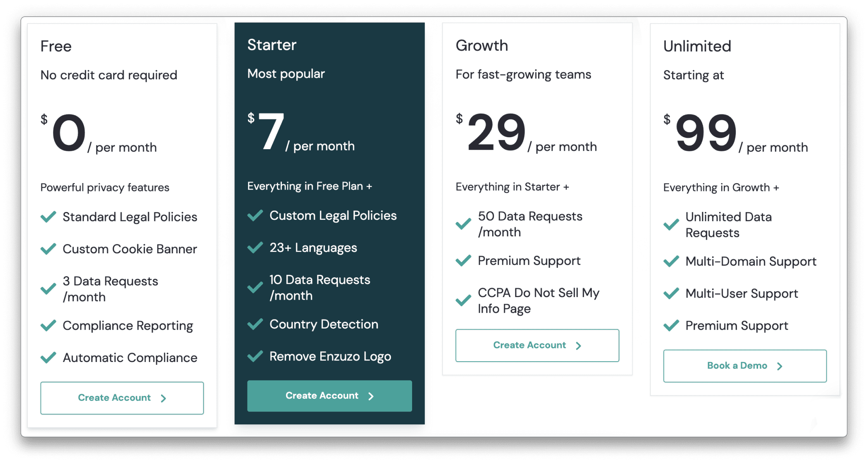This screenshot has height=462, width=868.
Task: Click the checkmark beside Premium Support in Growth
Action: [463, 261]
